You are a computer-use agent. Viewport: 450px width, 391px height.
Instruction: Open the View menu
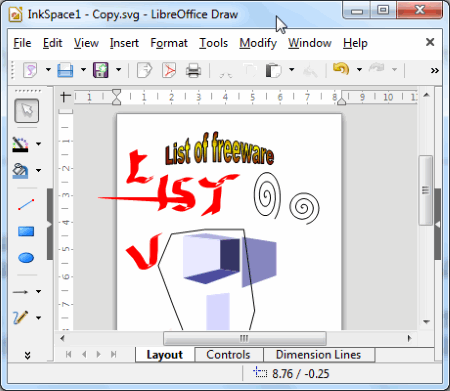(x=86, y=43)
